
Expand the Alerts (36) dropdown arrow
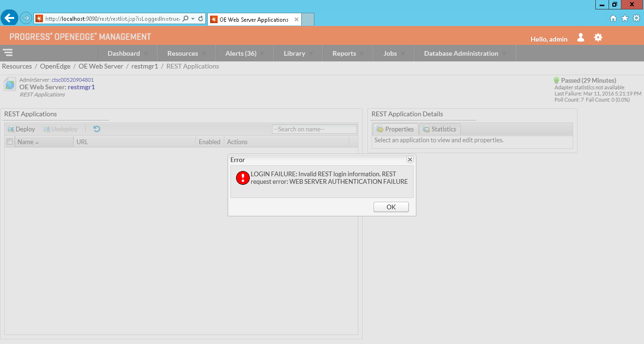pos(263,54)
